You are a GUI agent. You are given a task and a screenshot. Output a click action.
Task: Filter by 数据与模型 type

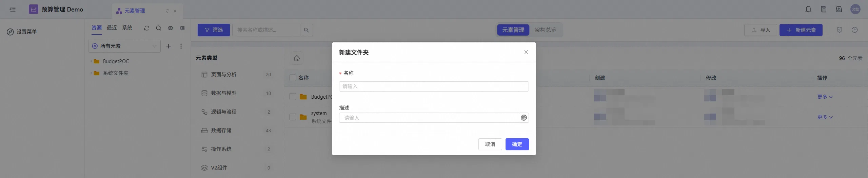(x=236, y=93)
